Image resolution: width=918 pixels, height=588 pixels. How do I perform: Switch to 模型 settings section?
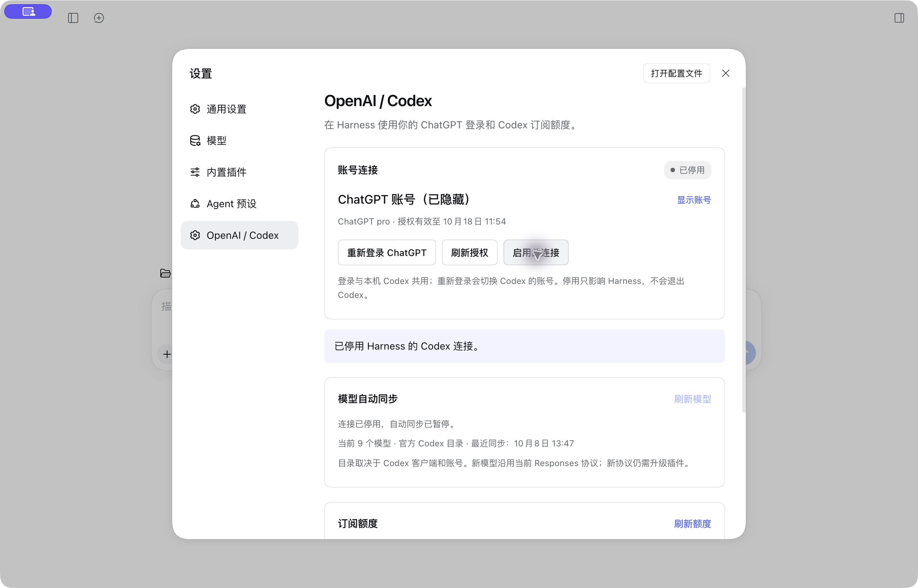coord(240,141)
